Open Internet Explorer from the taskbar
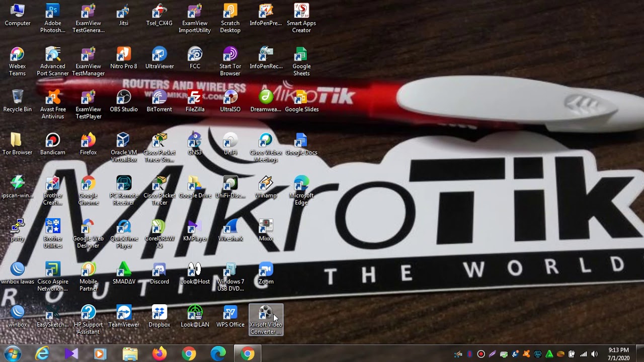644x362 pixels. [42, 354]
